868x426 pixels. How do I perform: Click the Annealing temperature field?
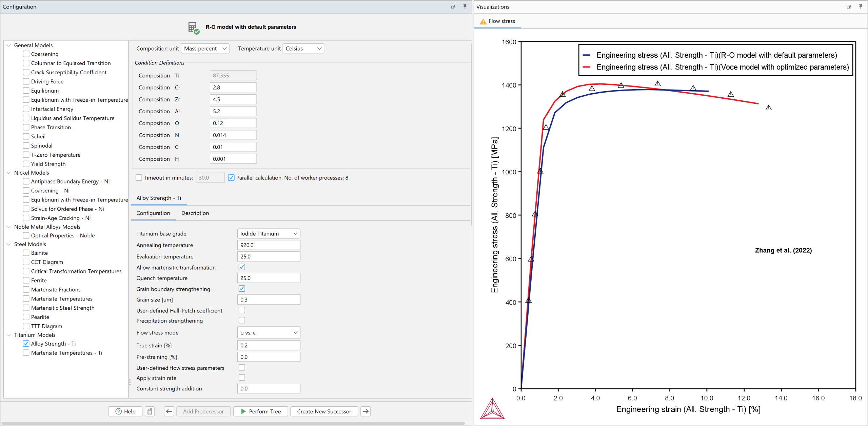(x=269, y=245)
